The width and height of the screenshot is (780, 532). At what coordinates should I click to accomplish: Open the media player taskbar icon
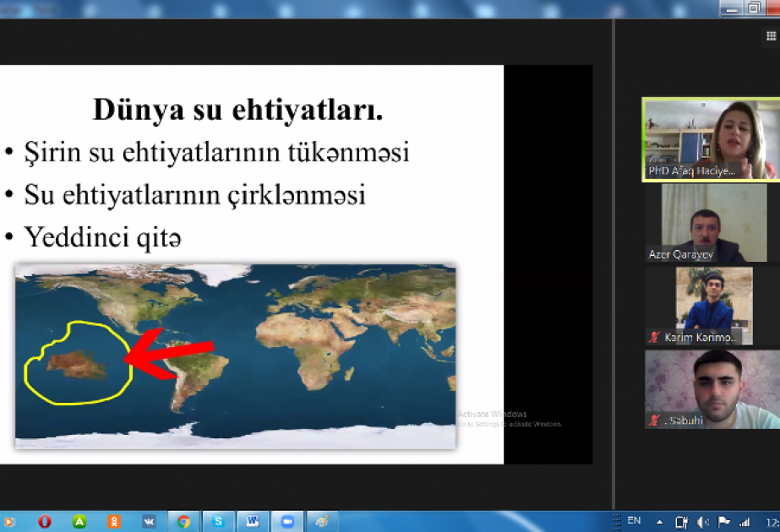8,522
